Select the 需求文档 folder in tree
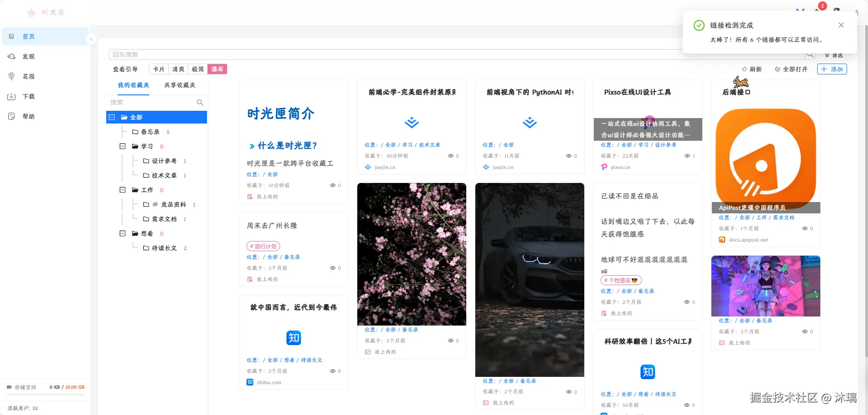Viewport: 868px width, 415px height. pos(160,219)
